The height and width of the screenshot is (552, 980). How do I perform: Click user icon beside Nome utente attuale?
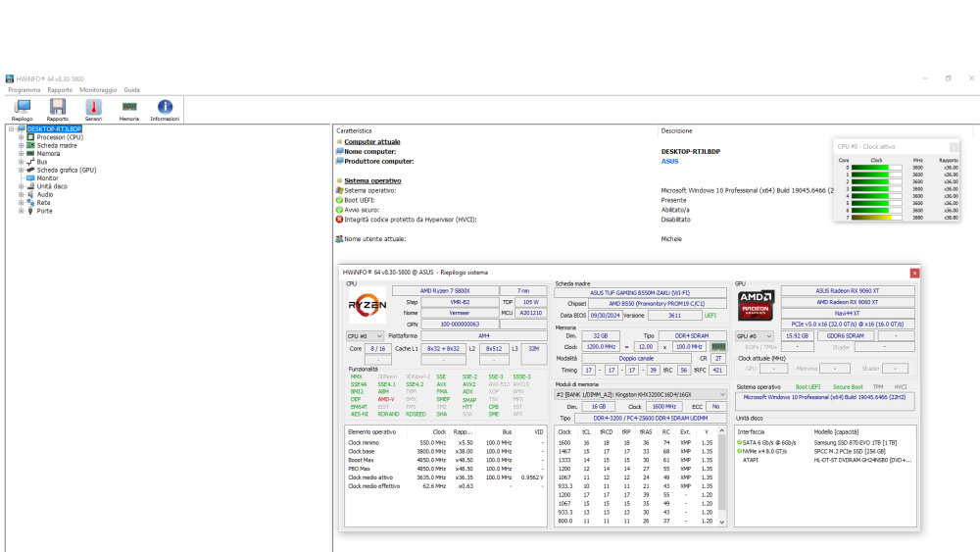point(339,239)
